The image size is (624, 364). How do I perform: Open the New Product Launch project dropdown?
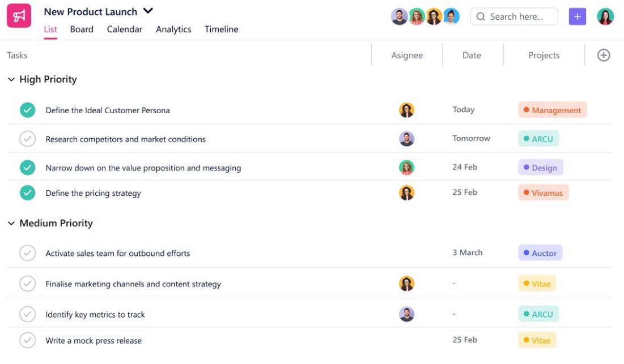point(147,10)
